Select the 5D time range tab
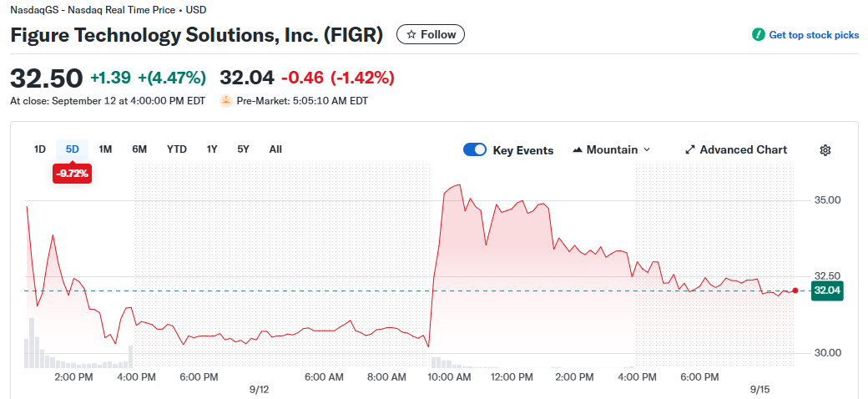This screenshot has height=399, width=868. click(x=72, y=149)
